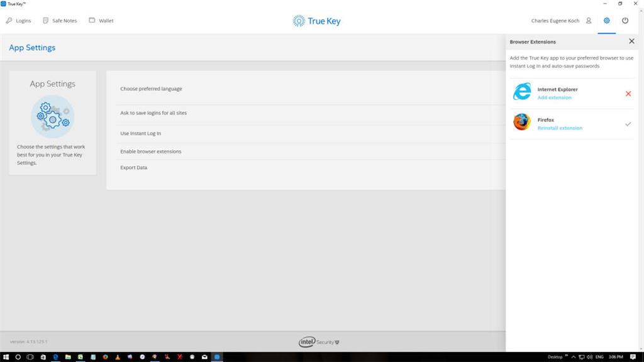Click Reinstall extension for Firefox
Image resolution: width=644 pixels, height=362 pixels.
click(x=560, y=128)
